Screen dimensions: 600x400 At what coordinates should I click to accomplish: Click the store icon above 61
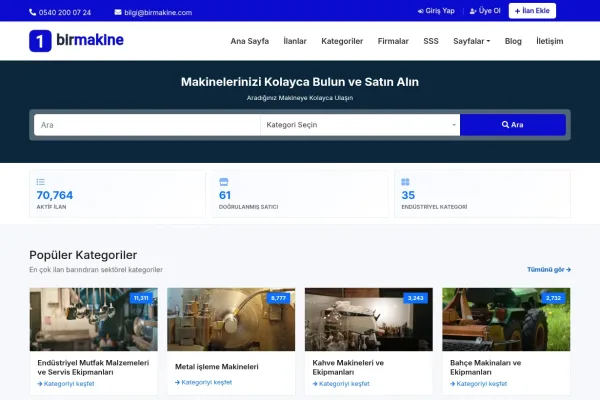(x=223, y=182)
